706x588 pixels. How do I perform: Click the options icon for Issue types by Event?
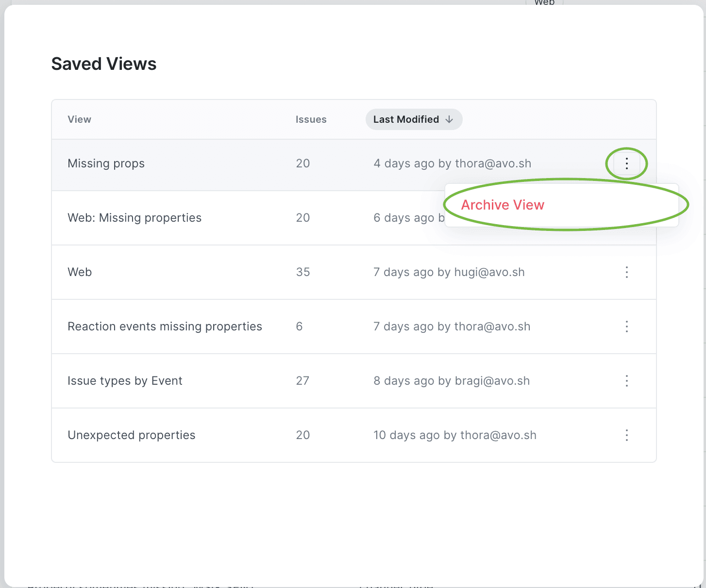(x=627, y=381)
